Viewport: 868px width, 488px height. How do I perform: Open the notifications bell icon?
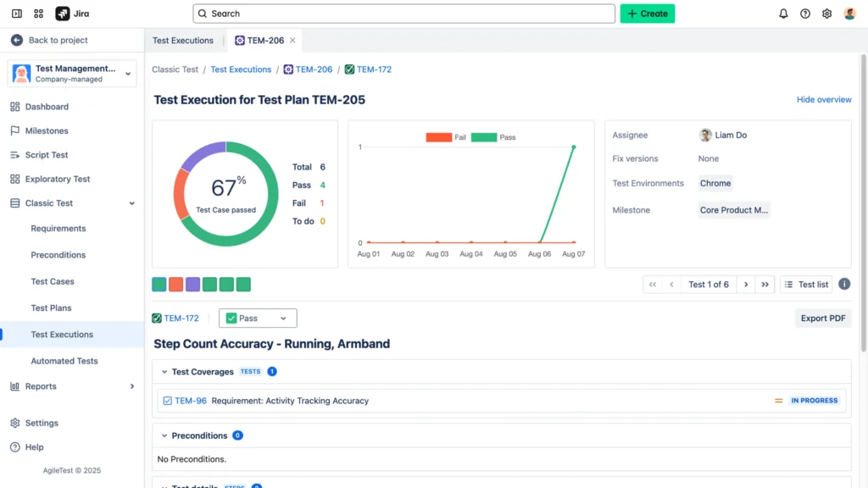[783, 14]
